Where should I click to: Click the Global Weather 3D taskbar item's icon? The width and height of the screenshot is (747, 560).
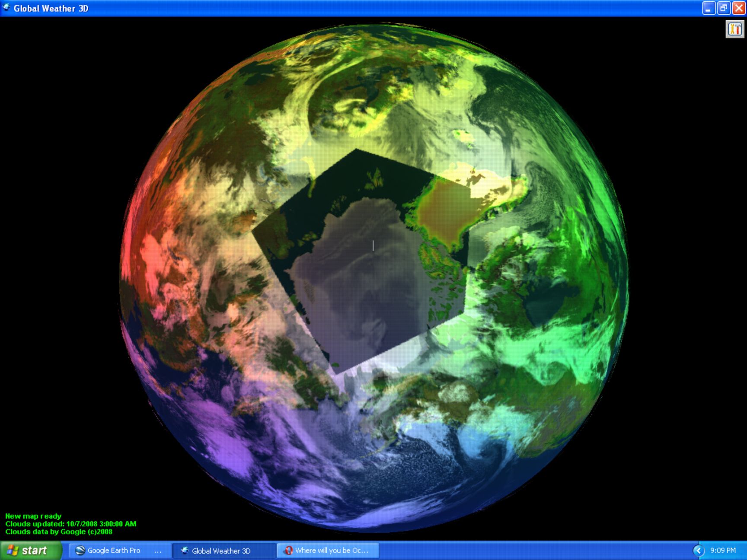pyautogui.click(x=185, y=550)
